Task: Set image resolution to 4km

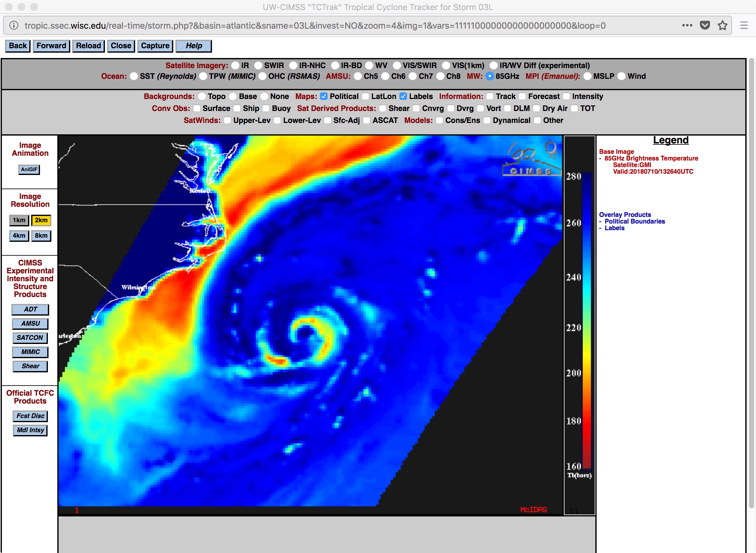Action: [19, 236]
